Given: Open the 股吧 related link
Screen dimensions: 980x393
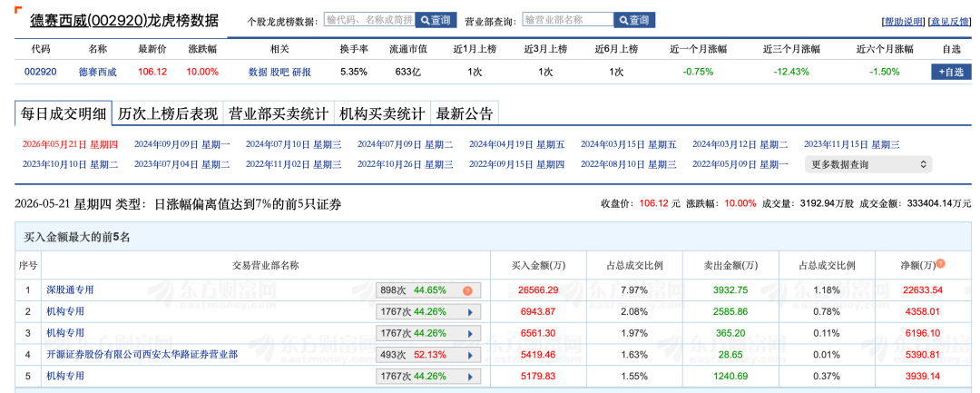Looking at the screenshot, I should (x=279, y=72).
